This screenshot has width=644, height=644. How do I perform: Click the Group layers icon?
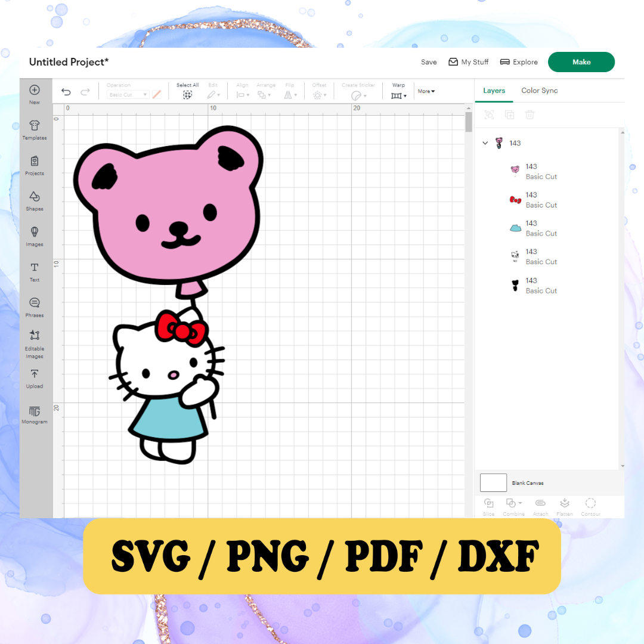click(x=489, y=114)
